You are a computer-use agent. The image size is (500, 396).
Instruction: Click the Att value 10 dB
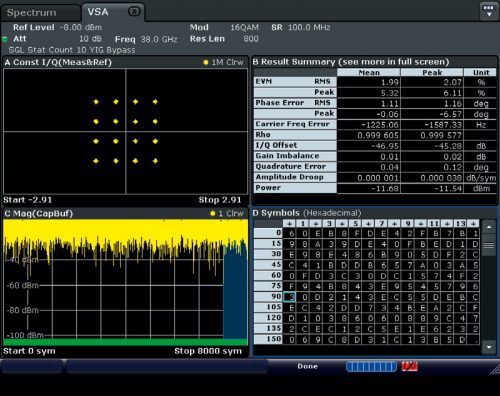click(x=90, y=39)
